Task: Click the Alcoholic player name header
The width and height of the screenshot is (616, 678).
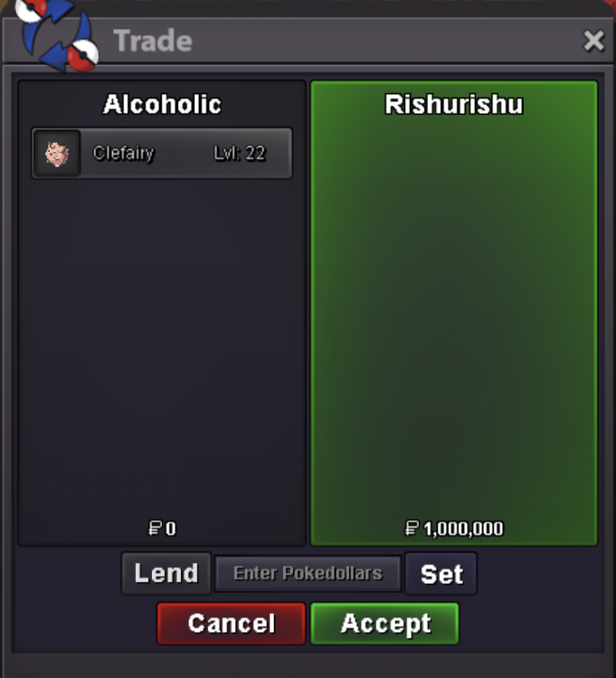Action: [162, 104]
